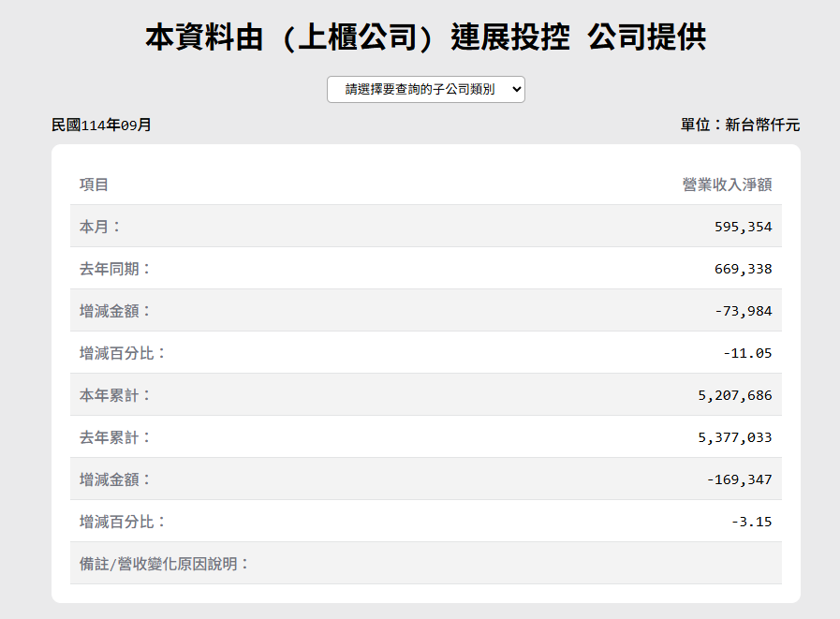This screenshot has width=840, height=619.
Task: Select the 去年累計 row label
Action: [x=115, y=437]
